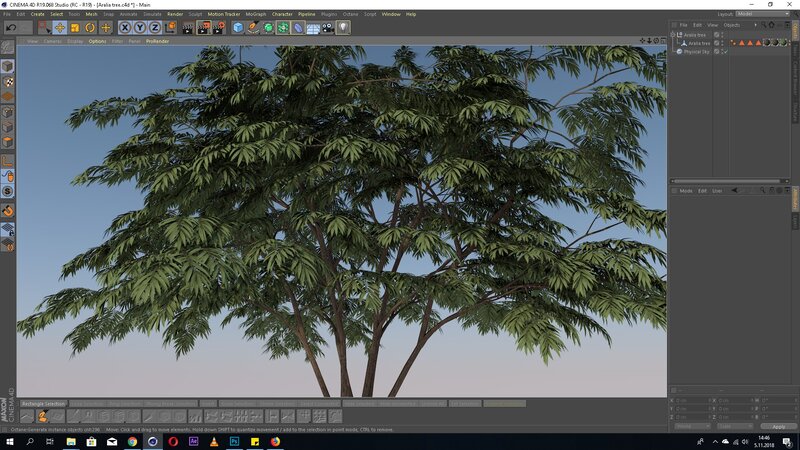The width and height of the screenshot is (800, 450).
Task: Open Photoshop from the Windows taskbar
Action: 232,440
